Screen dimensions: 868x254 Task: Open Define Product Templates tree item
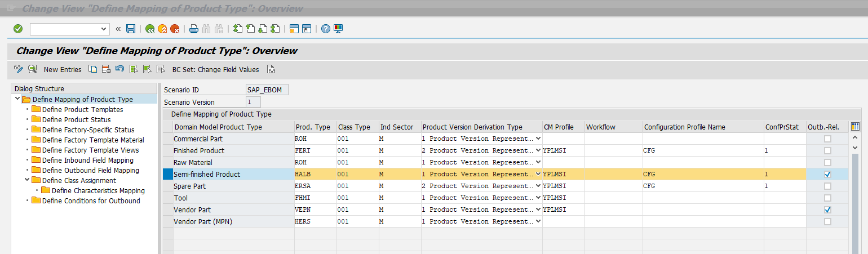point(82,109)
